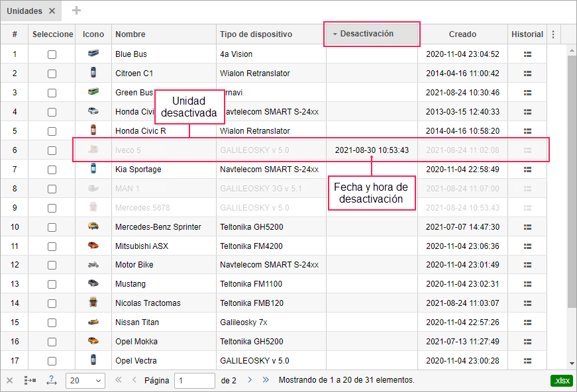Screen dimensions: 577x392
Task: Open history for Opel Vectra
Action: coord(527,361)
